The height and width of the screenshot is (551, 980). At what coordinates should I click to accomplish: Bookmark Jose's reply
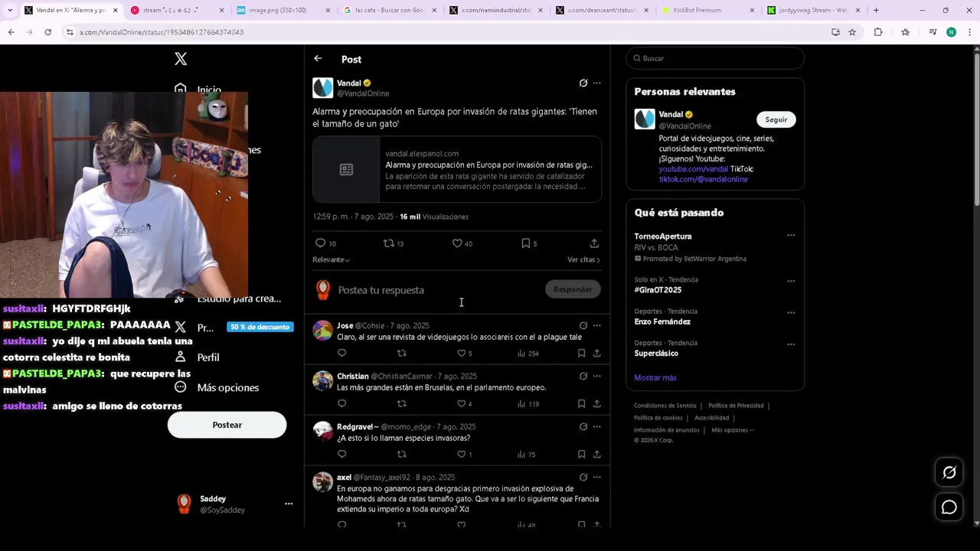[x=581, y=354]
